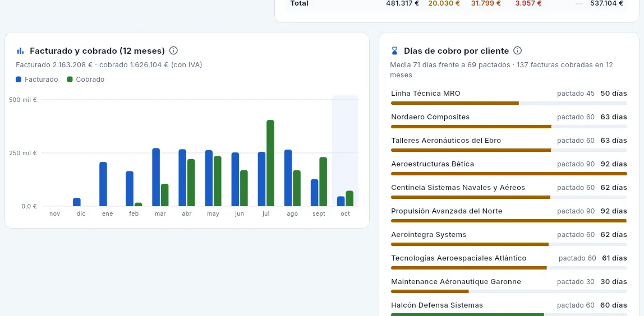Click the 61 días value for Tecnologías Aeroespaciales
Screen dimensions: 644x316
(614, 258)
